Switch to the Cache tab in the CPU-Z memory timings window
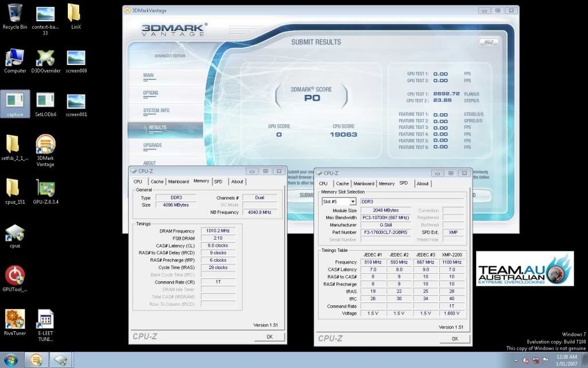The image size is (588, 368). click(157, 182)
